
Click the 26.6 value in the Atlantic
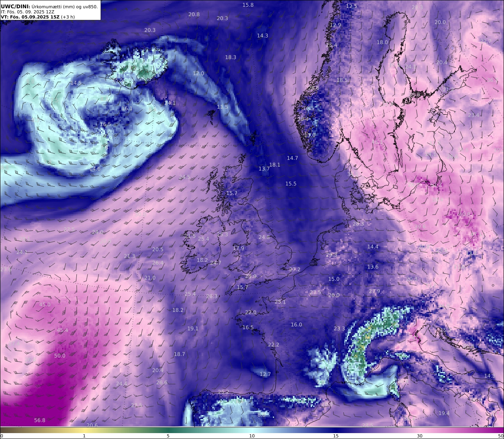162,383
